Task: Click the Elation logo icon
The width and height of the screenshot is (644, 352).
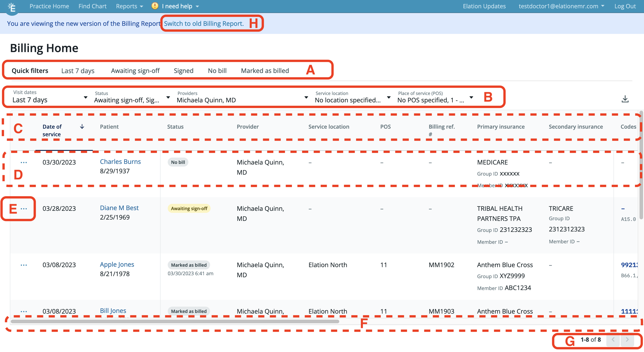Action: pyautogui.click(x=12, y=7)
